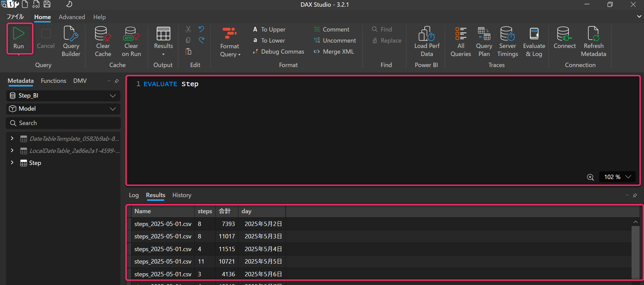Select the Home ribbon tab

click(x=42, y=17)
